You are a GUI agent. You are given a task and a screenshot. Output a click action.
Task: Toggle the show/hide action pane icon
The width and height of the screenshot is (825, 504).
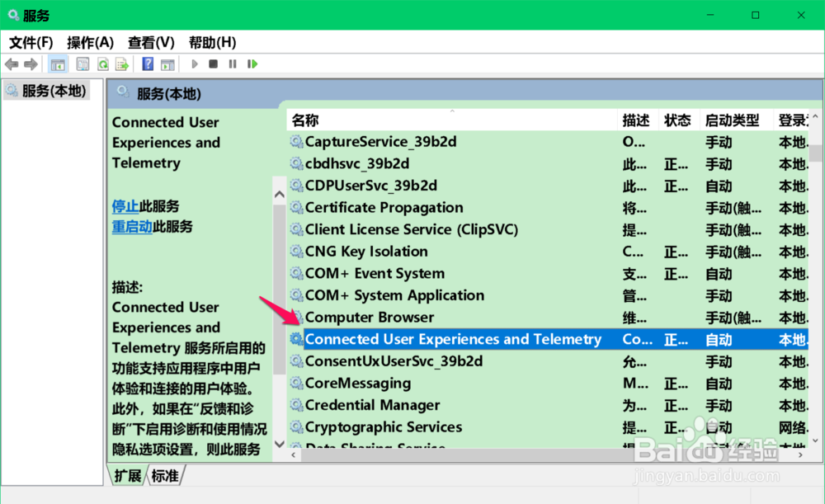[x=167, y=64]
